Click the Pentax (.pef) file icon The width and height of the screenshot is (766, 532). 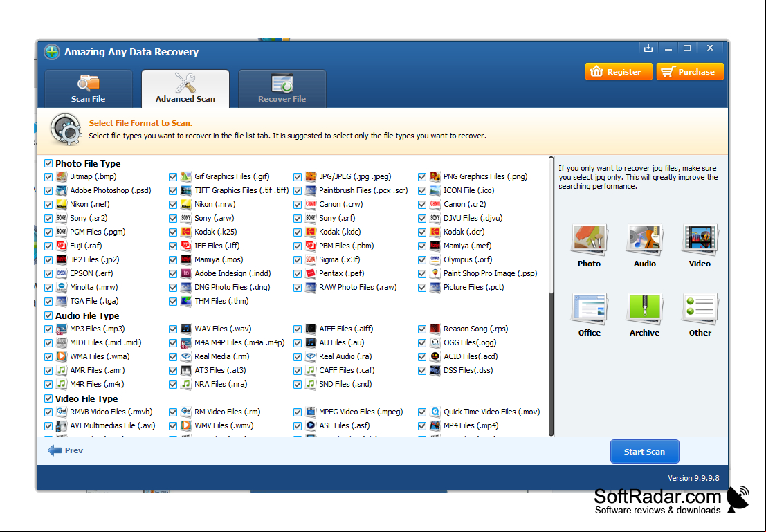(x=311, y=273)
